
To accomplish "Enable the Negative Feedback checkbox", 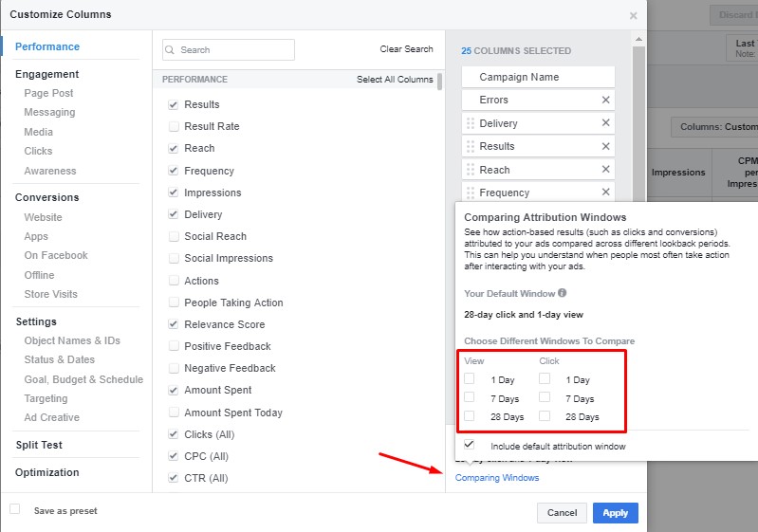I will pyautogui.click(x=173, y=368).
